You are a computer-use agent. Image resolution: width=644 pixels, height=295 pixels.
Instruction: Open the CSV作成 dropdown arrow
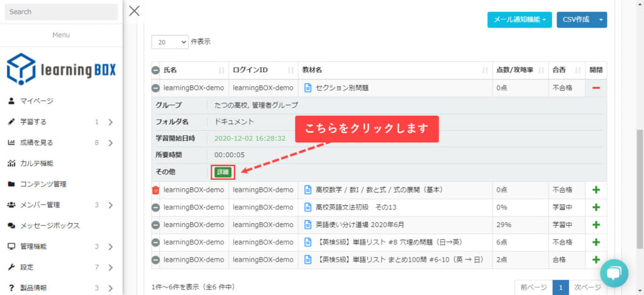point(601,20)
